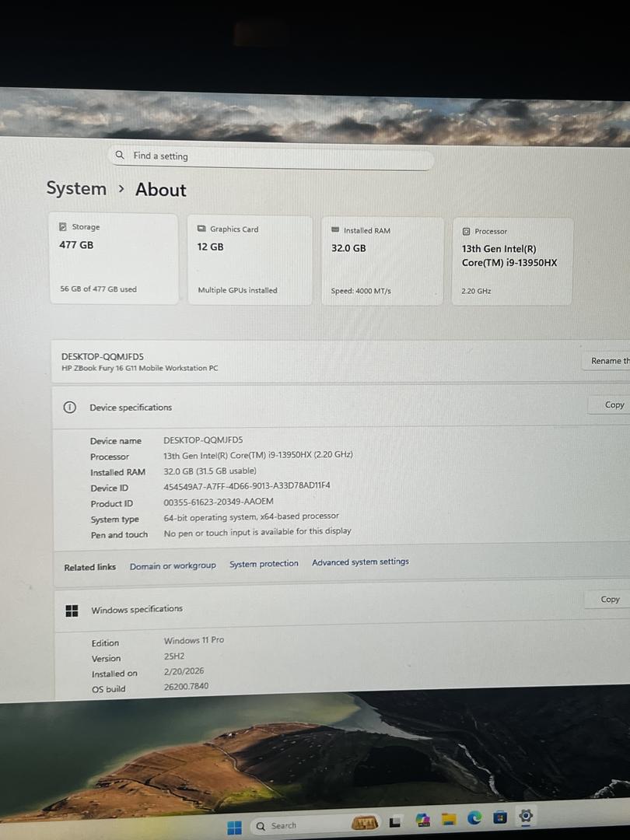Click the Storage card icon
Viewport: 630px width, 840px height.
[63, 226]
